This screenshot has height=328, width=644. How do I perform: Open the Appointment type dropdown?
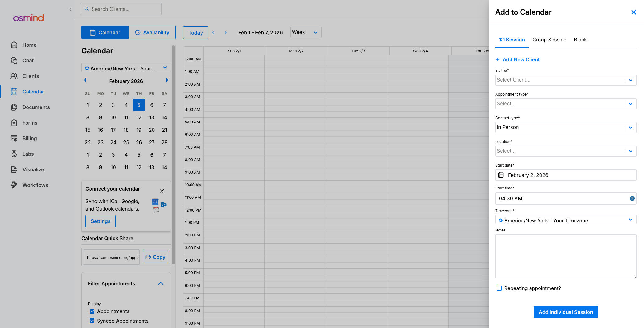tap(566, 104)
